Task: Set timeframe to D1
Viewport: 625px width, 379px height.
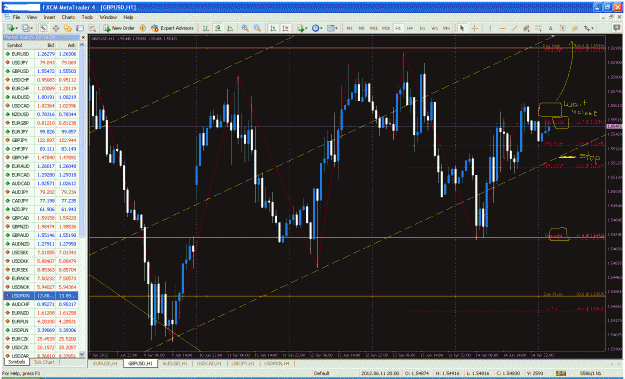Action: (x=422, y=28)
